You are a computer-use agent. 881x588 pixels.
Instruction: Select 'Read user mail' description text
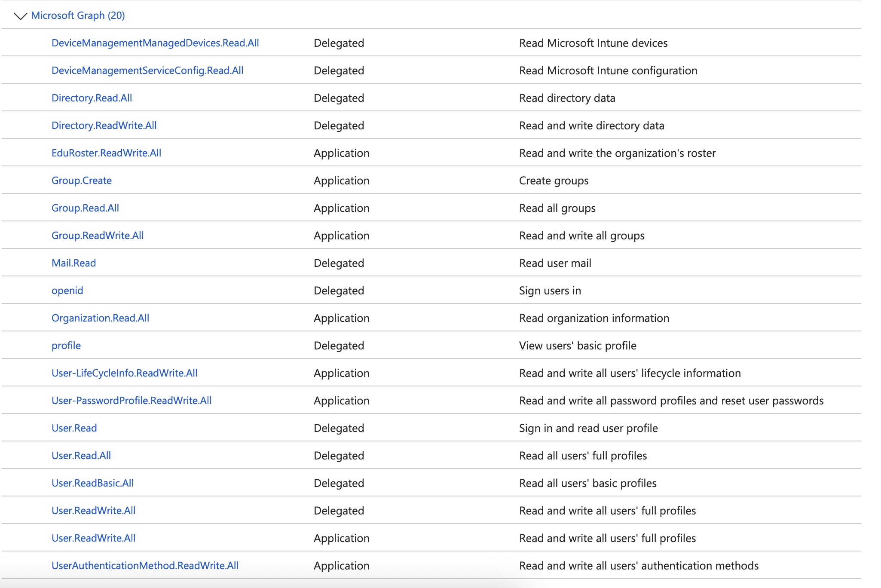pos(555,263)
